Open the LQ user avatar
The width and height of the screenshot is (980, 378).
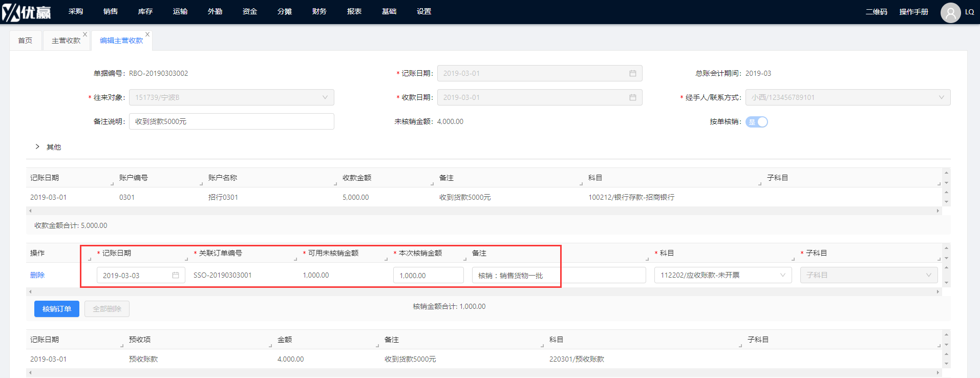(950, 12)
